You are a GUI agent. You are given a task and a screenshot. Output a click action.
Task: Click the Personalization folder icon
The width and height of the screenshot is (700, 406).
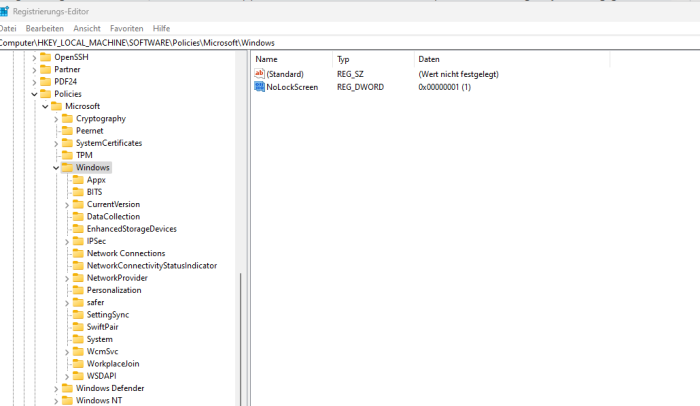click(78, 290)
